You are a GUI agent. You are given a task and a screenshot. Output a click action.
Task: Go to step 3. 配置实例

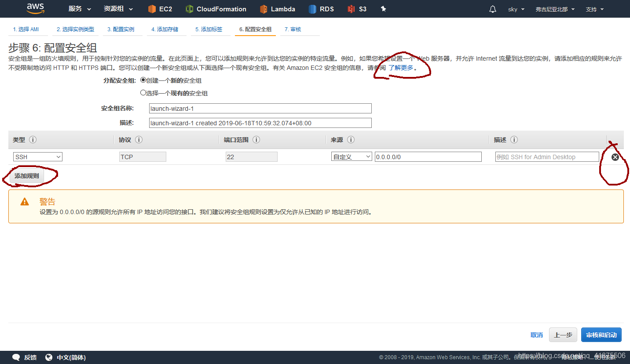[121, 29]
